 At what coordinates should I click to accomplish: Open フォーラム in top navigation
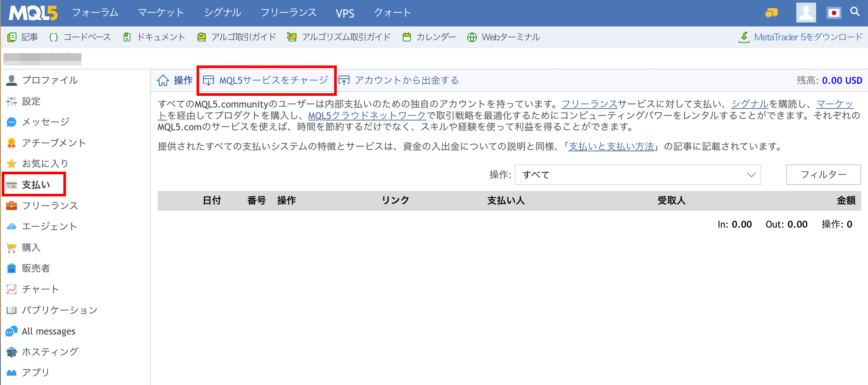pos(95,13)
